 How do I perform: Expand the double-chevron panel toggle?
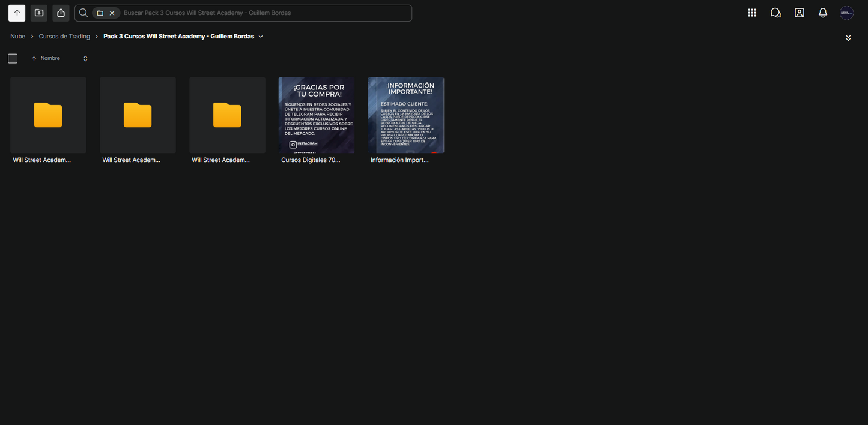click(848, 38)
